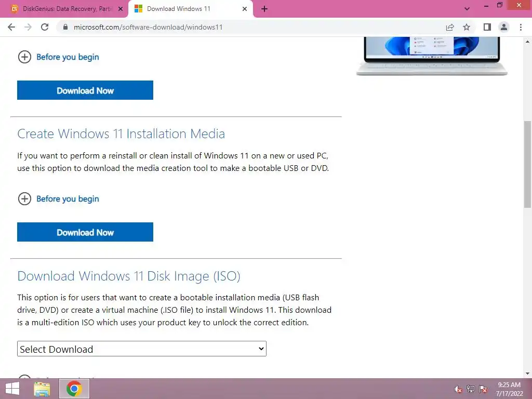Click Download Now for Installation Media

[x=85, y=232]
